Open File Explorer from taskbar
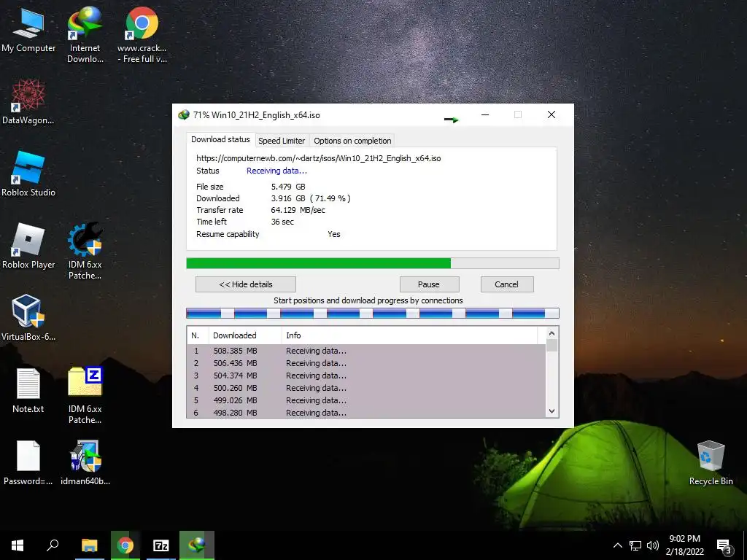The width and height of the screenshot is (747, 560). click(x=89, y=545)
